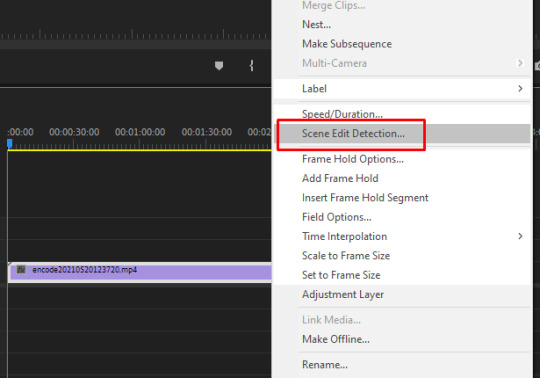The height and width of the screenshot is (378, 540).
Task: Click the Add Marker icon
Action: click(219, 65)
